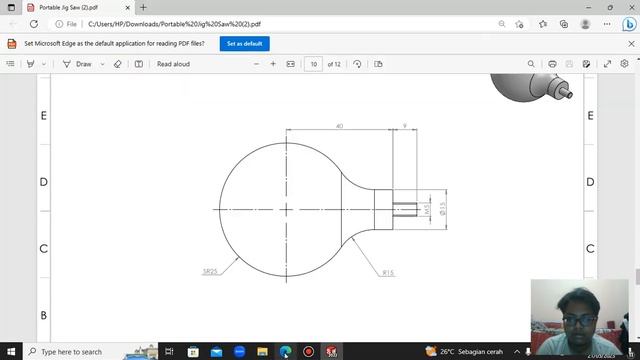Screen dimensions: 640x360
Task: Toggle Fit to width view
Action: (x=291, y=64)
